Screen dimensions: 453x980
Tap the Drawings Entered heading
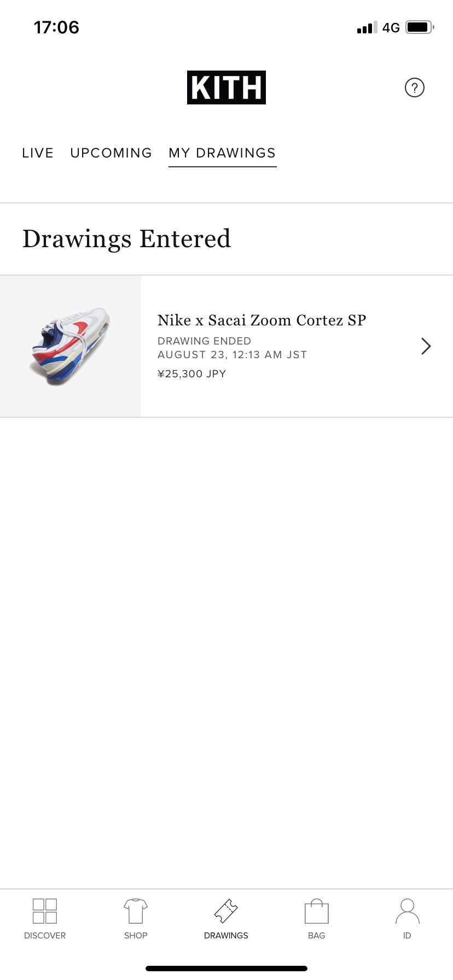coord(126,239)
